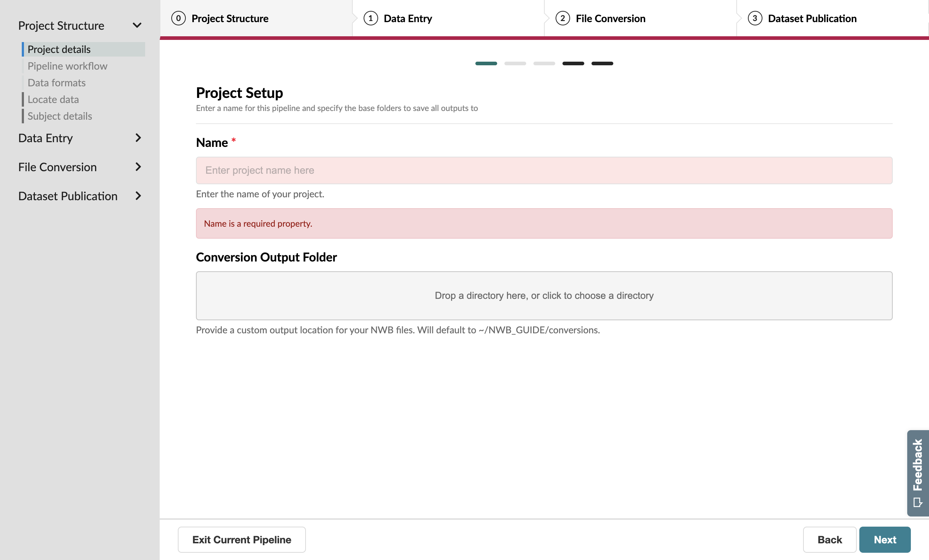Click the Back button
929x560 pixels.
pos(830,540)
